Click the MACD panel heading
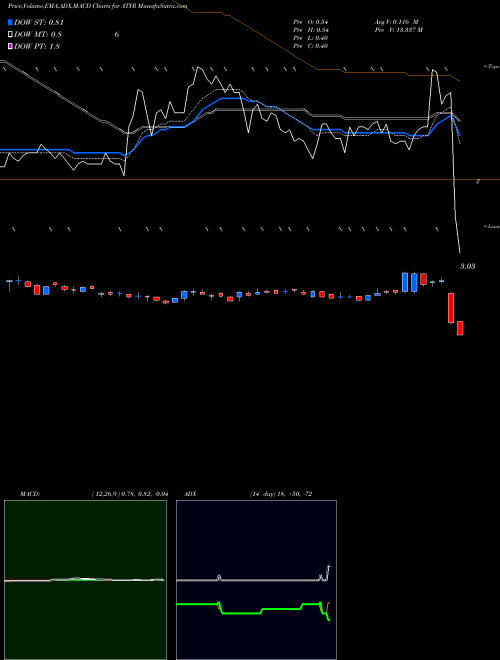Image resolution: width=500 pixels, height=660 pixels. coord(30,494)
